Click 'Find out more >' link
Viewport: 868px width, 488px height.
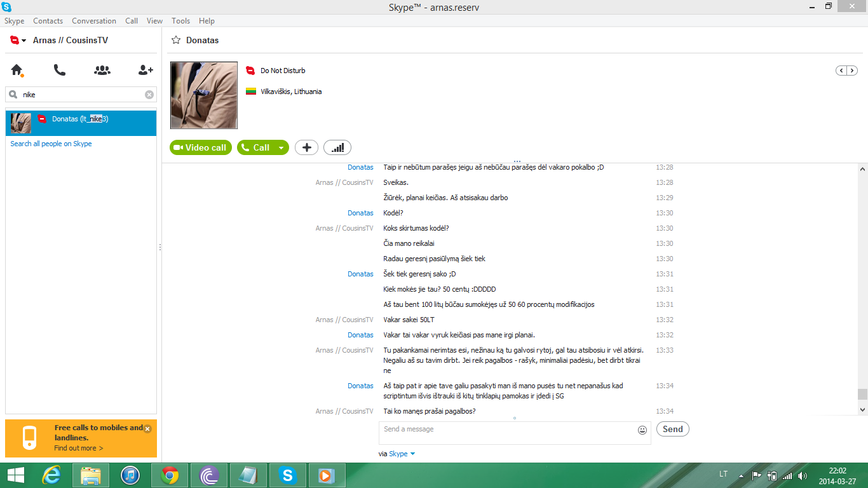tap(79, 448)
